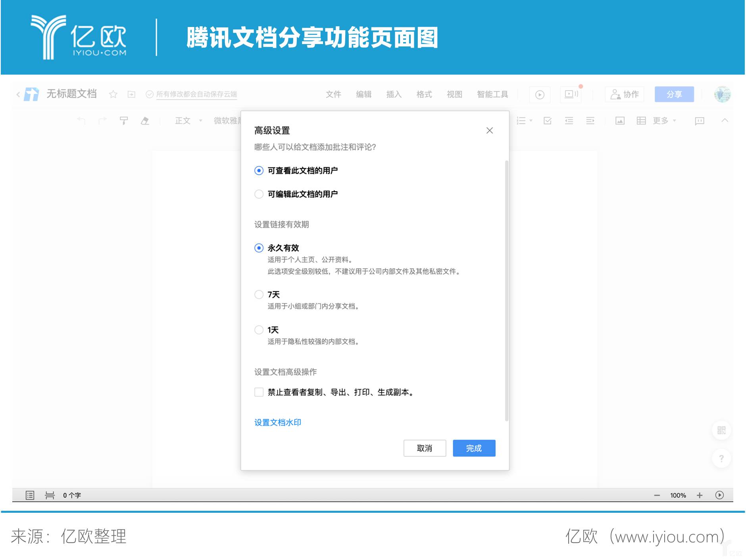This screenshot has height=560, width=746.
Task: Start the presentation play icon in header
Action: click(x=540, y=94)
